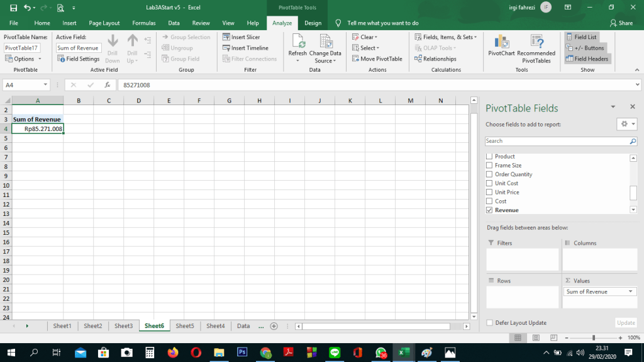Click Insert Timeline in the ribbon
Image resolution: width=644 pixels, height=362 pixels.
[245, 48]
